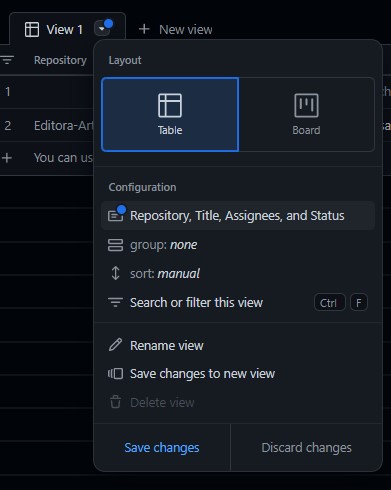Screen dimensions: 391x490
Task: Click Discard changes button
Action: [306, 448]
